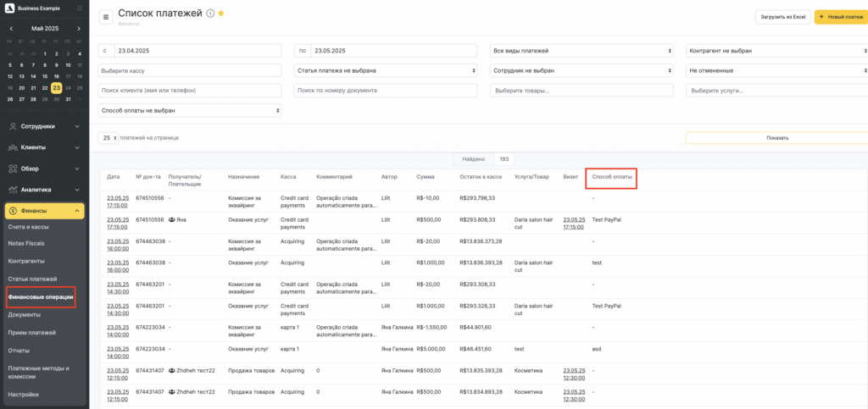Click the Остаток в кассе column header
The image size is (868, 409).
click(x=481, y=177)
